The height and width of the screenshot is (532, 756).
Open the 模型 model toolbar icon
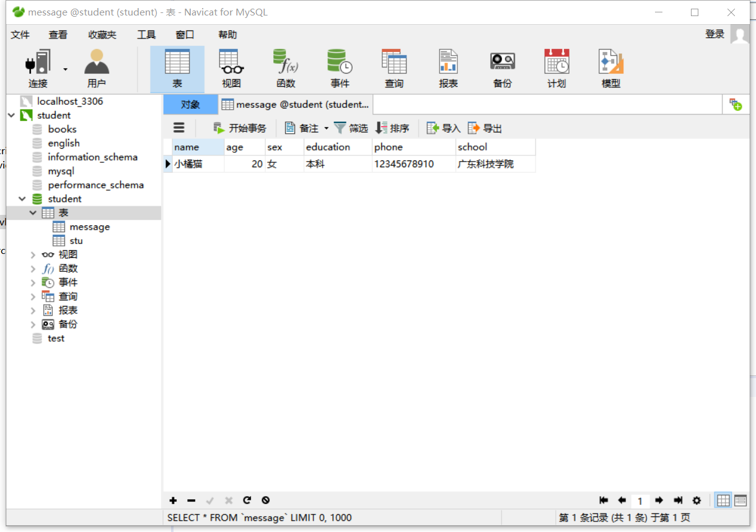click(611, 69)
